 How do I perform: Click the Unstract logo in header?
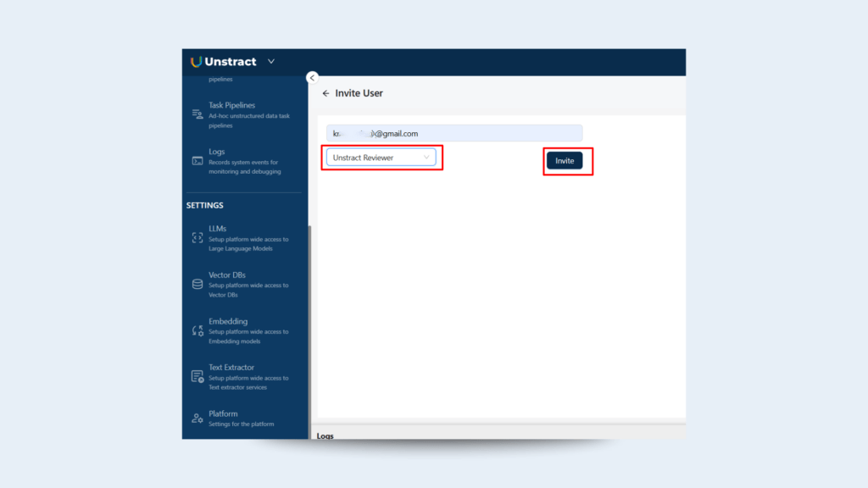(223, 62)
